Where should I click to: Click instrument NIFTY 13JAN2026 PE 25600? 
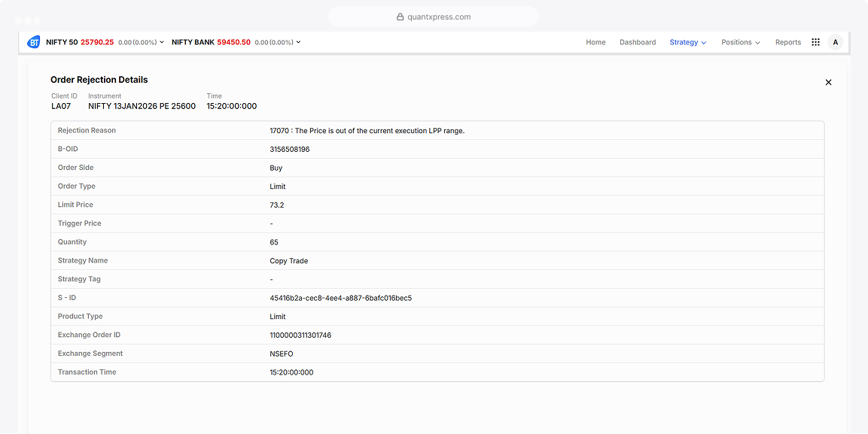[x=142, y=106]
